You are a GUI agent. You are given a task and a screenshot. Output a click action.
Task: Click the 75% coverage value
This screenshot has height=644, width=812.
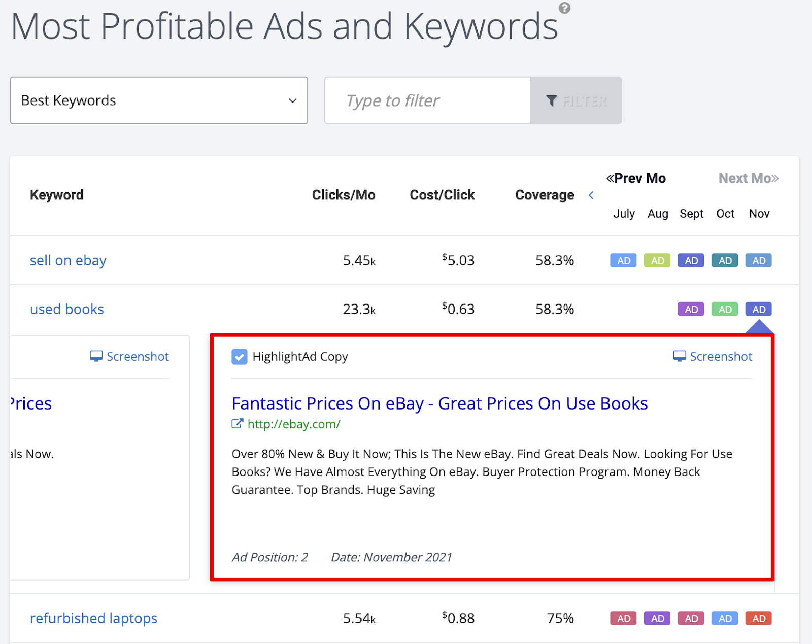560,618
